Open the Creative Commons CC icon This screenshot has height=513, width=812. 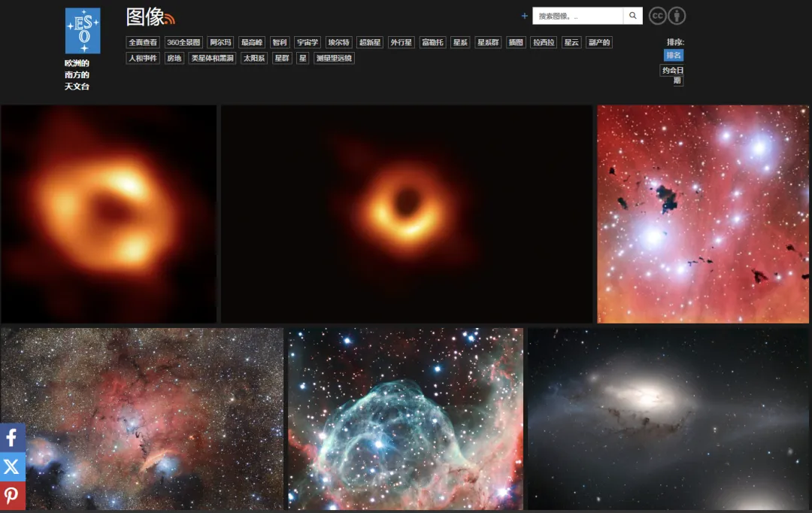click(657, 16)
